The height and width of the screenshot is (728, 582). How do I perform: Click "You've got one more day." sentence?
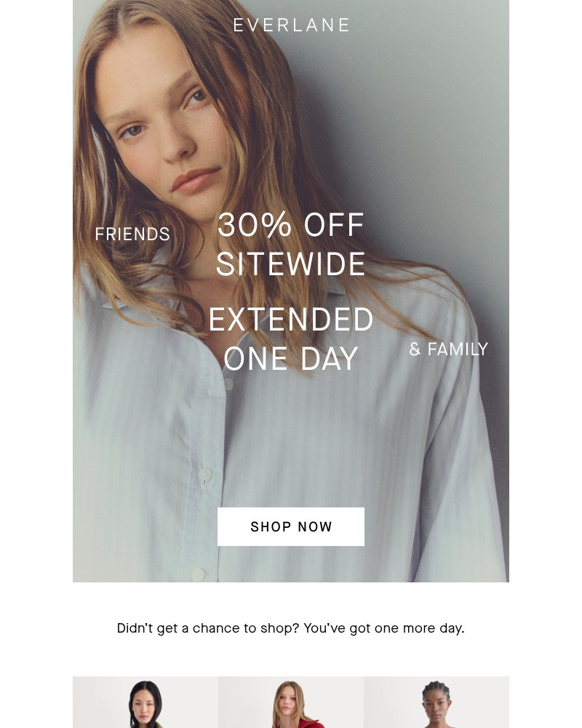(x=384, y=628)
